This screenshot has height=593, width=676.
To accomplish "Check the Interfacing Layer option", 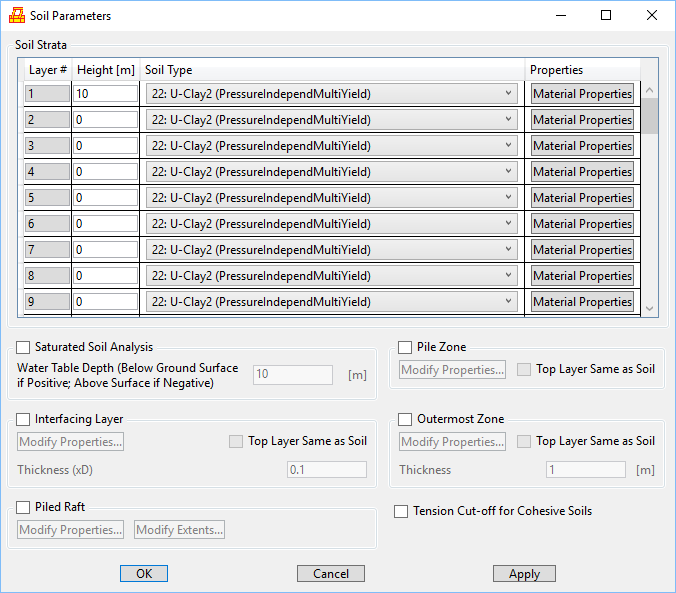I will point(24,419).
